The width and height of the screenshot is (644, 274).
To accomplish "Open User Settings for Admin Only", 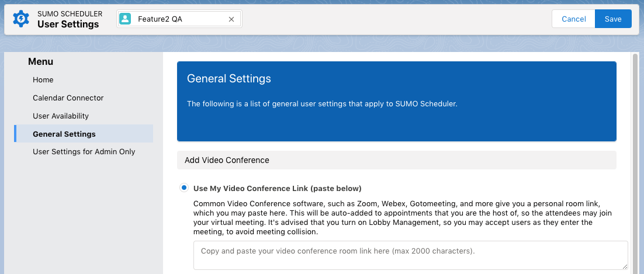I will [x=84, y=152].
